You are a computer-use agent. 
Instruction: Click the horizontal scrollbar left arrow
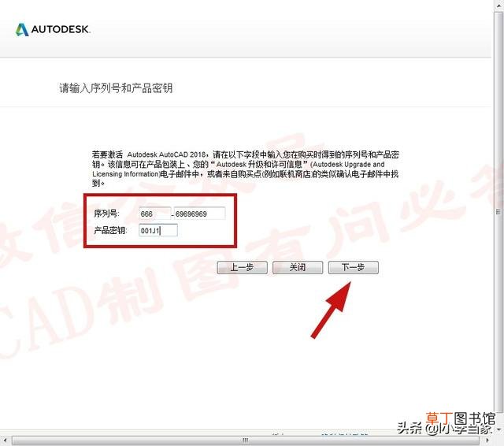point(5,440)
